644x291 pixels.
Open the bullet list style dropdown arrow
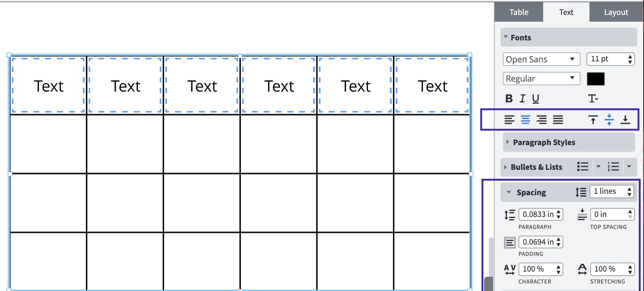click(x=599, y=167)
